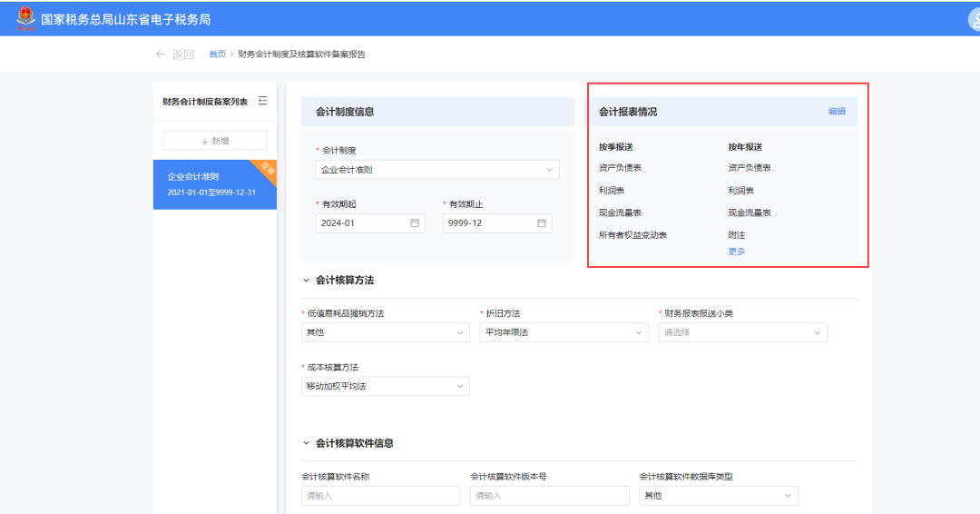The height and width of the screenshot is (514, 980).
Task: Click the 有效期起 date field 2024-01
Action: [370, 223]
